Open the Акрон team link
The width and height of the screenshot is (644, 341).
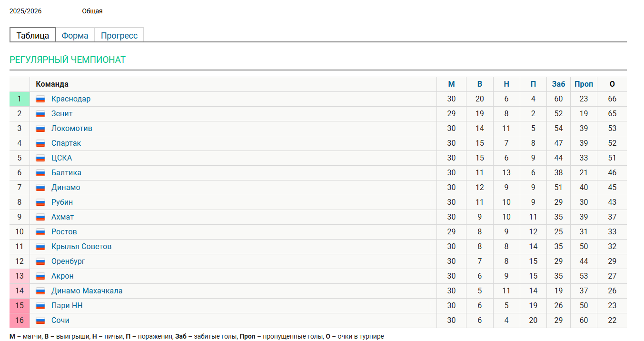point(62,276)
